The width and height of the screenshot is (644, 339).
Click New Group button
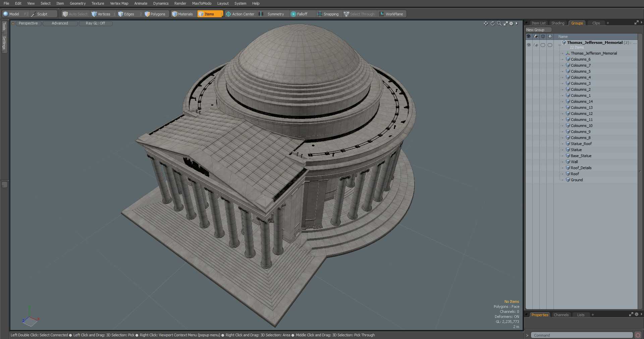tap(538, 30)
